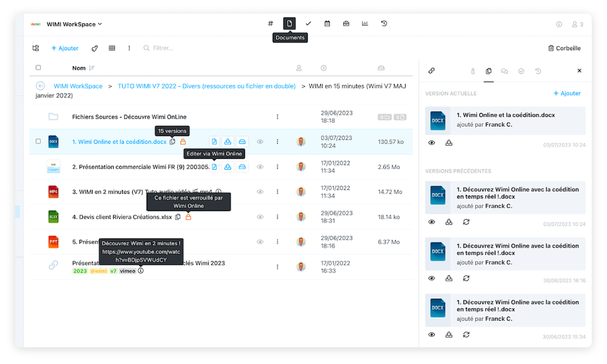Open the activity history clock icon

(x=384, y=24)
